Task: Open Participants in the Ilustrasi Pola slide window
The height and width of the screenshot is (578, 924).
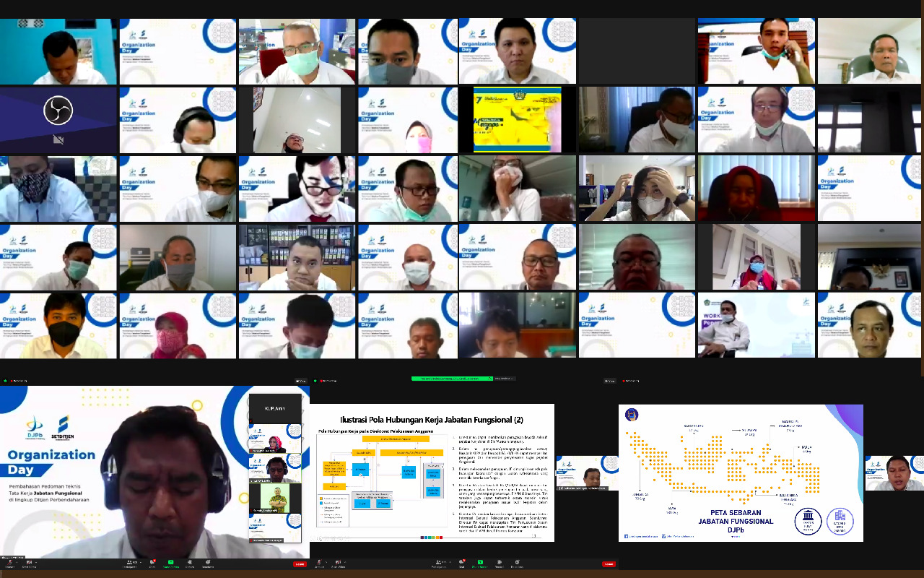Action: pyautogui.click(x=440, y=564)
